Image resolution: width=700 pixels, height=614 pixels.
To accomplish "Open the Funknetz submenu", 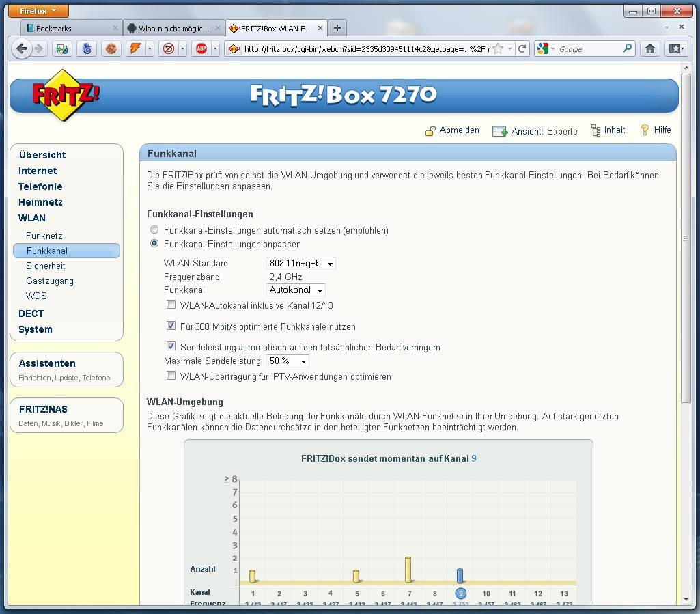I will point(44,236).
